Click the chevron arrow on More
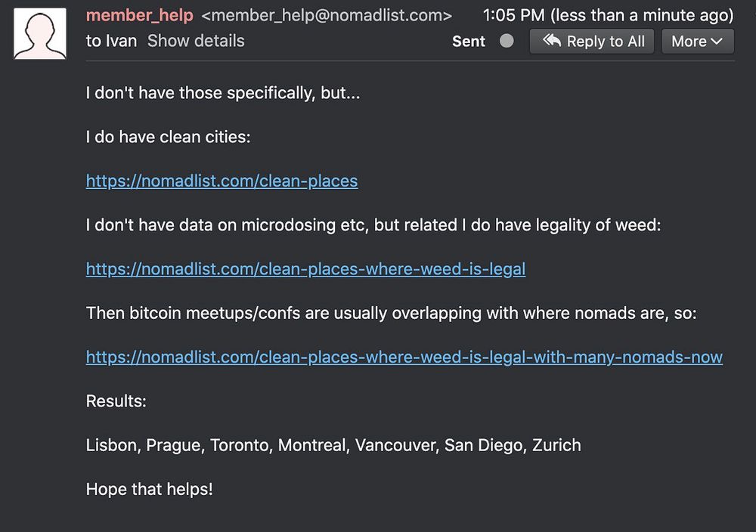The width and height of the screenshot is (756, 532). [717, 42]
